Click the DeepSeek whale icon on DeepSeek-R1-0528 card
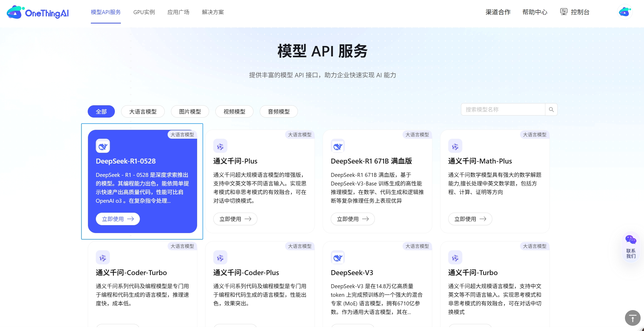The height and width of the screenshot is (331, 644). tap(103, 146)
